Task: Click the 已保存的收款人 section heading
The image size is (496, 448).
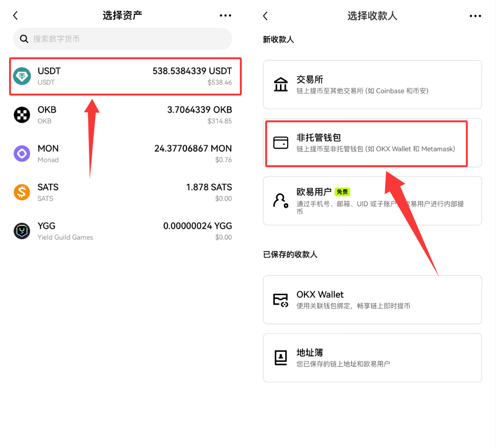Action: (290, 255)
